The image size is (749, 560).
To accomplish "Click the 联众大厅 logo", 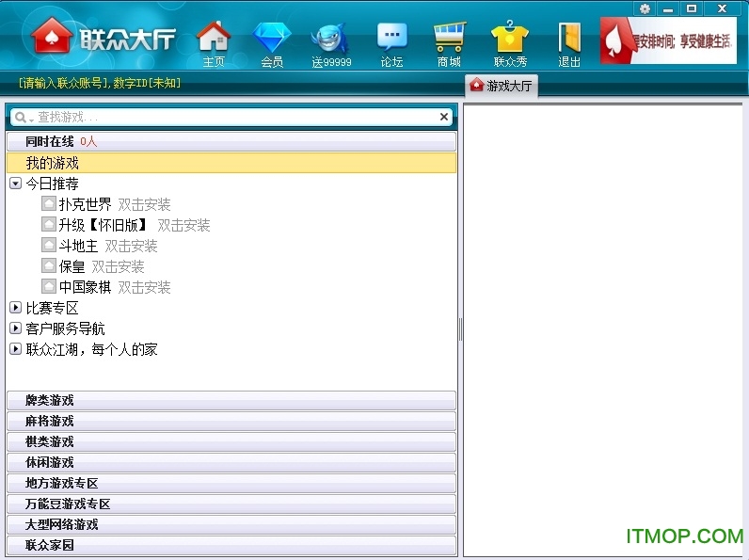I will pos(104,37).
